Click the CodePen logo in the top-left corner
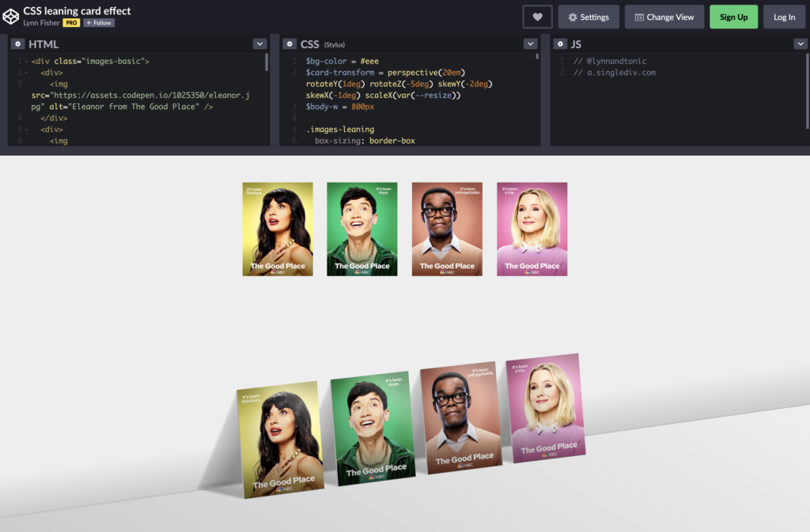The height and width of the screenshot is (532, 810). [x=11, y=14]
